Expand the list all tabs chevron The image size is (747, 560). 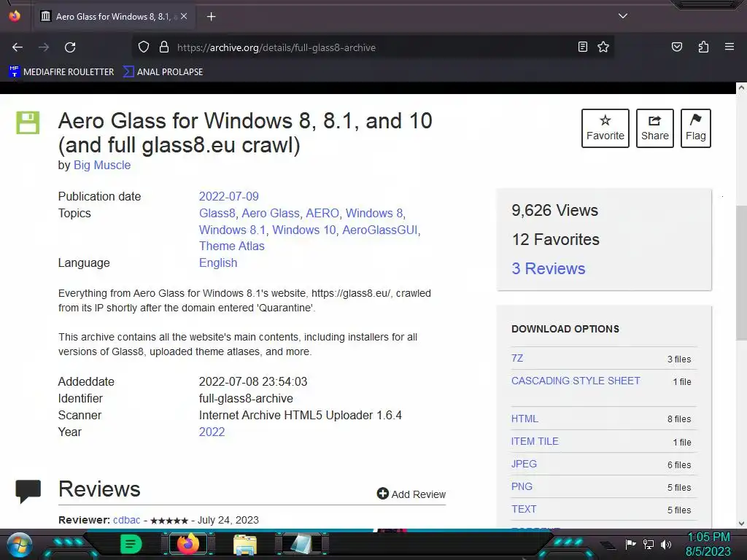pos(623,16)
